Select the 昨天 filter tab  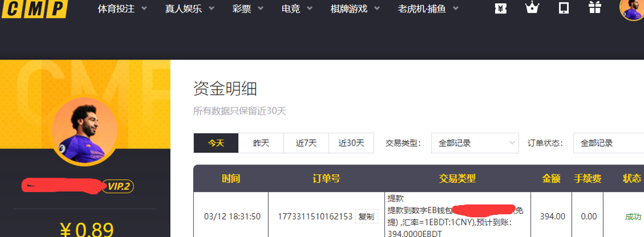click(x=261, y=143)
